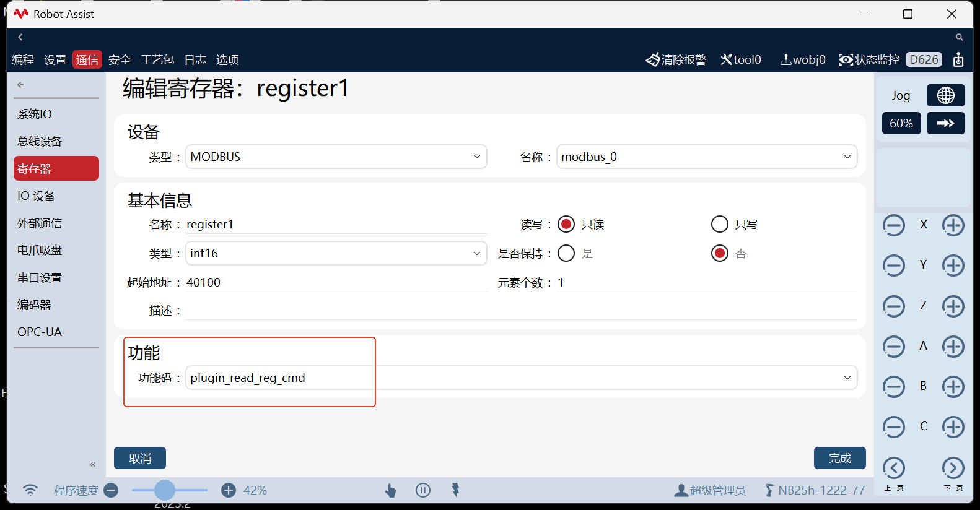The width and height of the screenshot is (980, 510).
Task: Open the status monitor (状态监控) eye icon
Action: tap(846, 59)
